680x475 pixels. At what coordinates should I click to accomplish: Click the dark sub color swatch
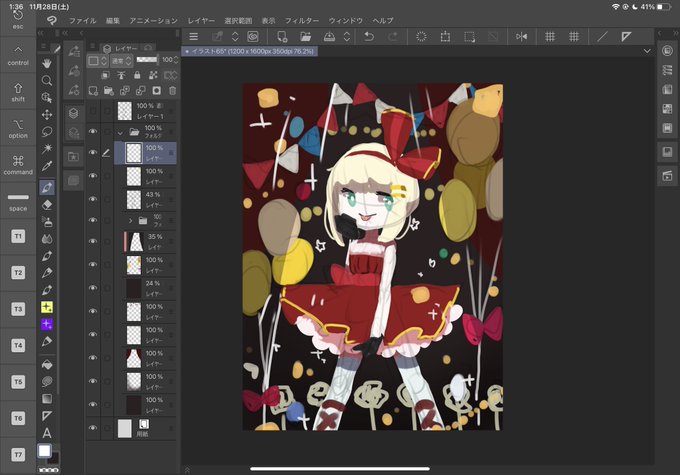coord(54,458)
